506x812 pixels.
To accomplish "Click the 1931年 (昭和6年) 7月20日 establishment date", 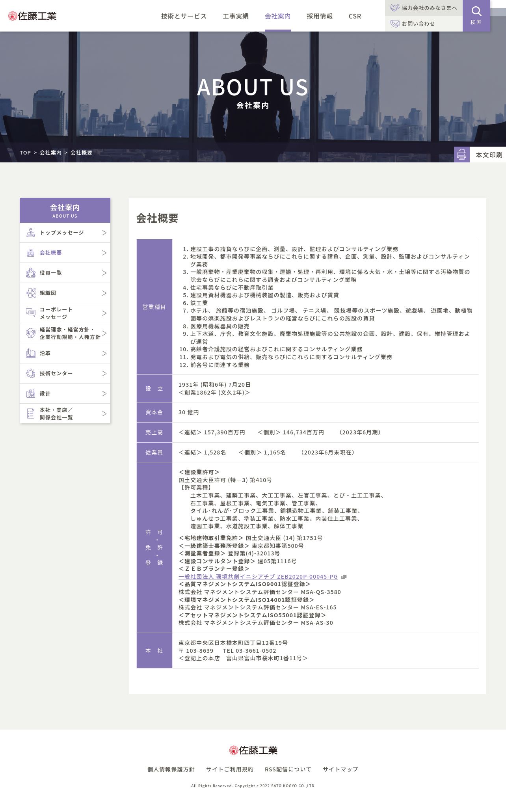I will [x=215, y=385].
